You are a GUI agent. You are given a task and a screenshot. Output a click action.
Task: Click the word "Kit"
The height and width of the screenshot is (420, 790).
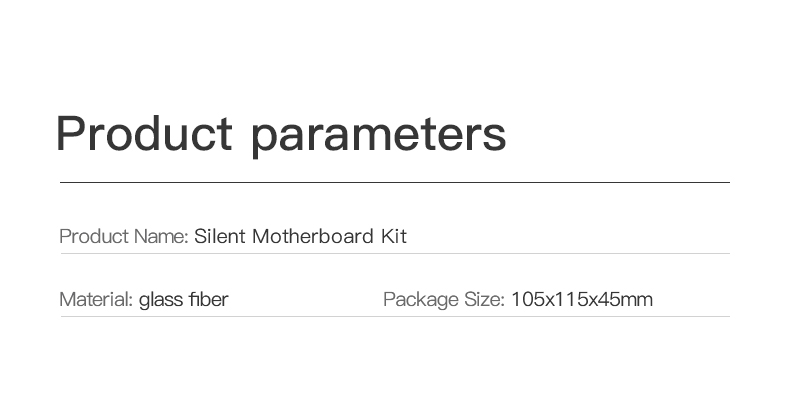393,236
